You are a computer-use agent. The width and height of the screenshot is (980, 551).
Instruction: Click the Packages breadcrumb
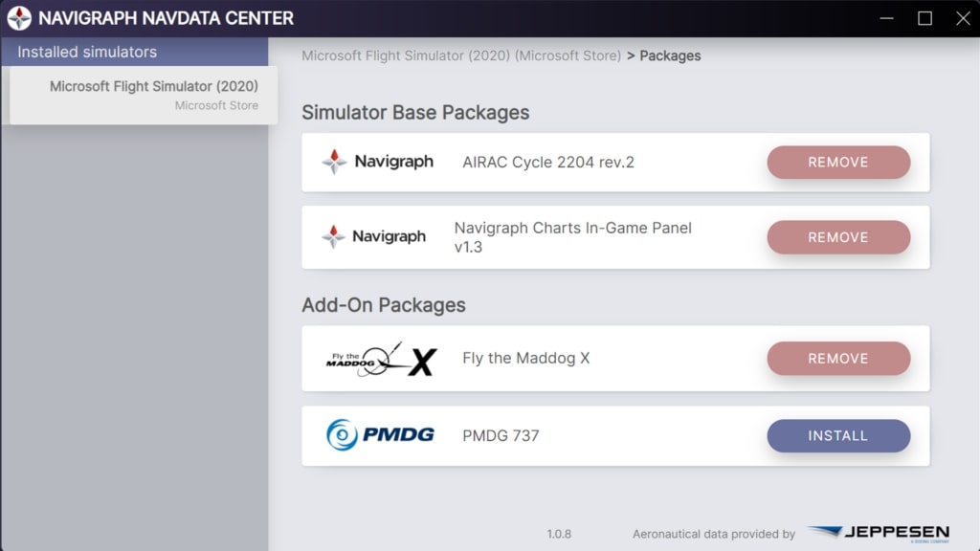[670, 55]
